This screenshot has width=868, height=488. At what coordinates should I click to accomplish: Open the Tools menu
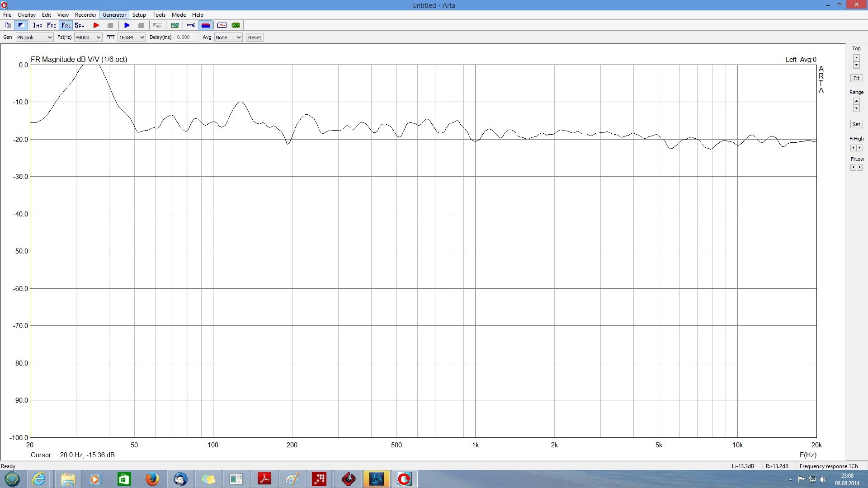(x=159, y=15)
